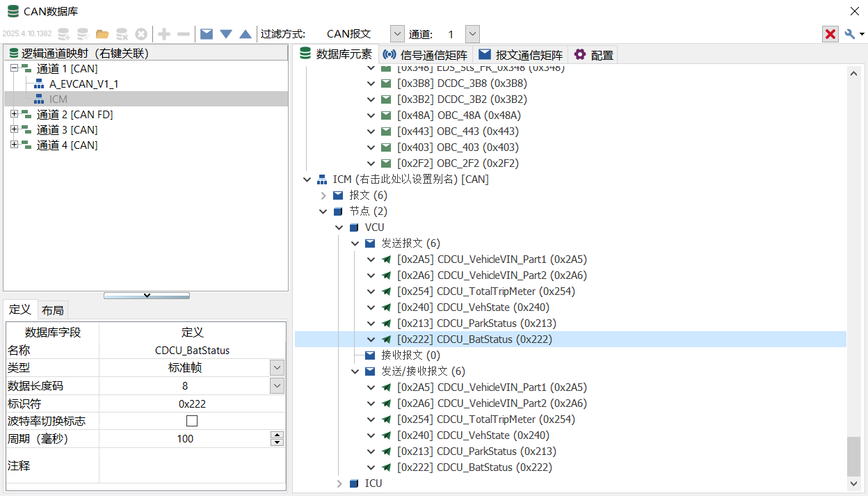The height and width of the screenshot is (496, 868).
Task: Click the envelope icon beside 接收报文 (0)
Action: 370,355
